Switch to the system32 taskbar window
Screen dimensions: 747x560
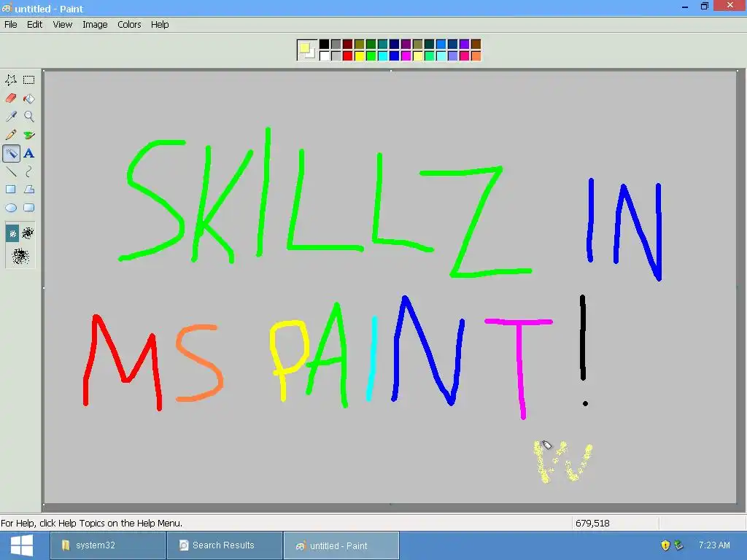(x=108, y=545)
